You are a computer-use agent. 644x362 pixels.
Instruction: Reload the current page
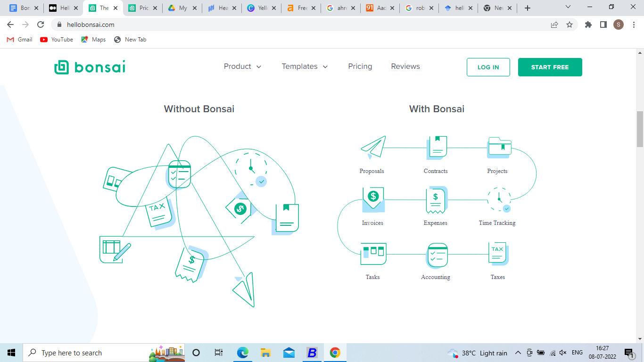[41, 25]
